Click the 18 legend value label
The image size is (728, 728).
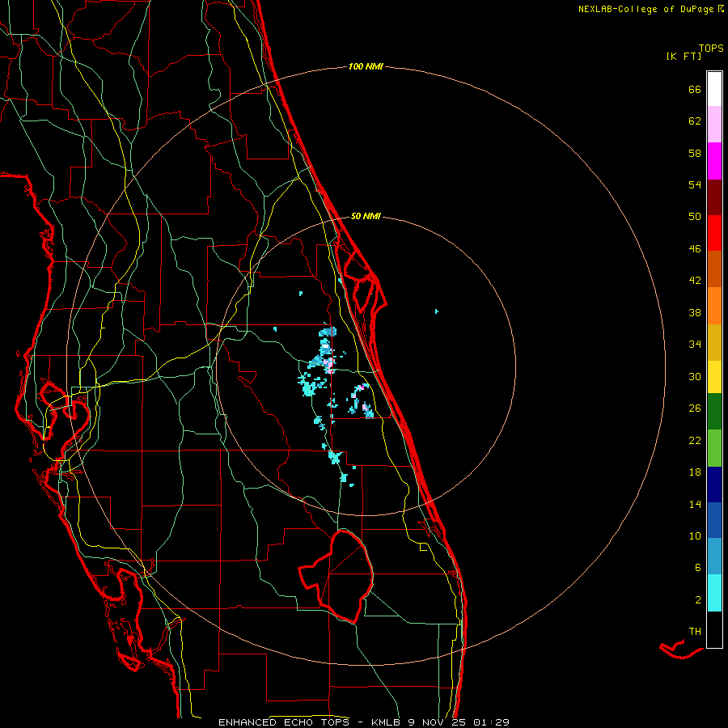(x=695, y=472)
